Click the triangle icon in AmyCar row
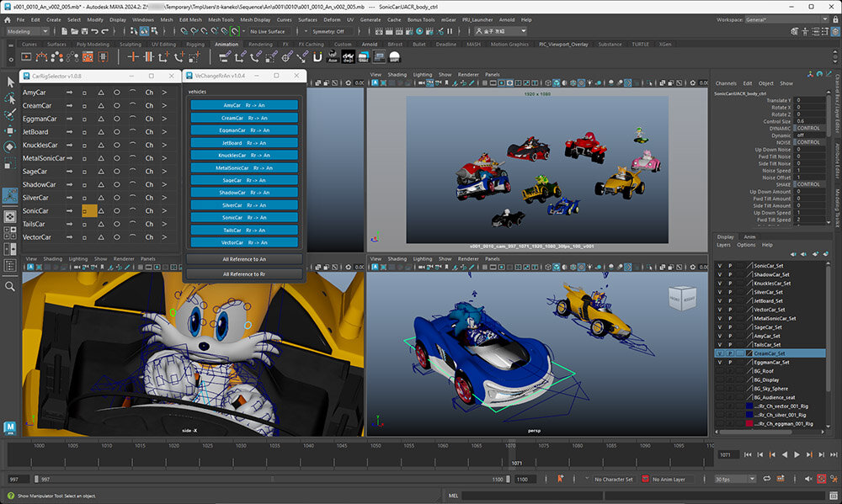 coord(100,93)
